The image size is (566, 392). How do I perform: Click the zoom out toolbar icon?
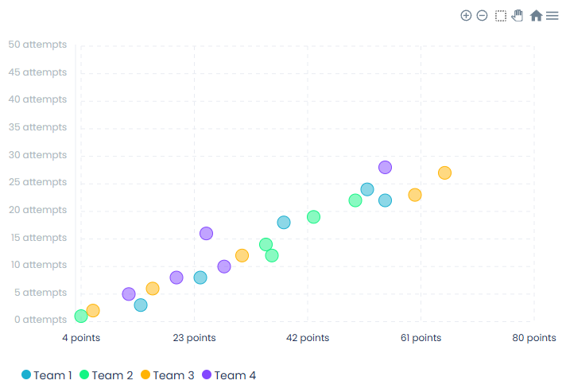coord(482,16)
